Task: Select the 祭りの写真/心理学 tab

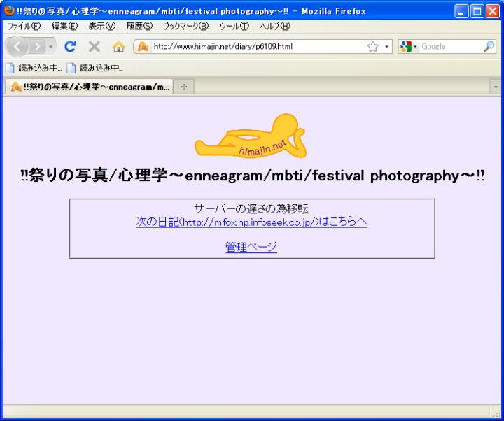Action: [x=90, y=87]
